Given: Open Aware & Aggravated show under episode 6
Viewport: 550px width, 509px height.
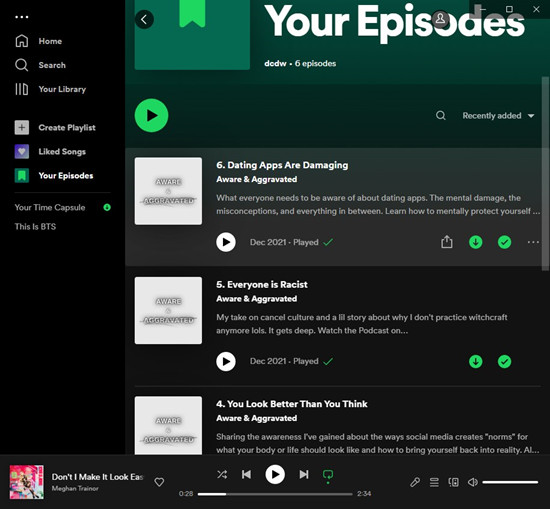Looking at the screenshot, I should (256, 179).
